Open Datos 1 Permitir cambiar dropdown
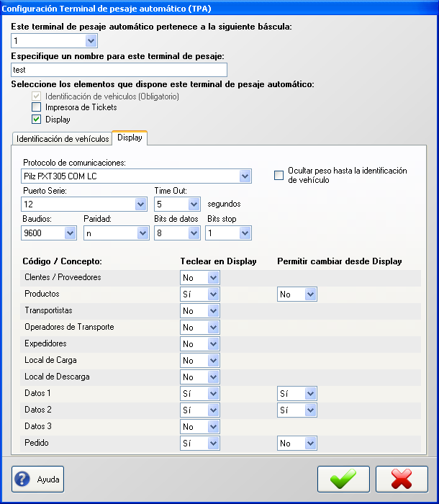439x504 pixels. tap(297, 393)
